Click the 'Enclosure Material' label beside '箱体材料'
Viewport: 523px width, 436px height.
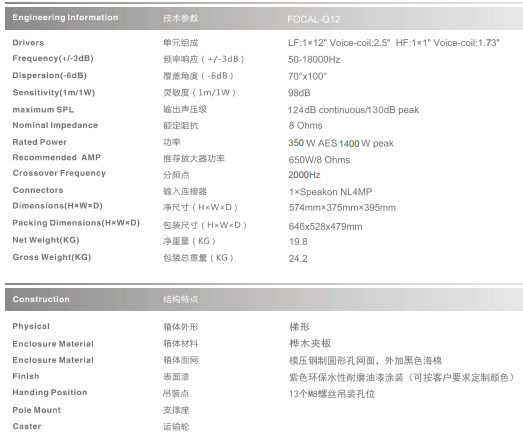tap(53, 344)
